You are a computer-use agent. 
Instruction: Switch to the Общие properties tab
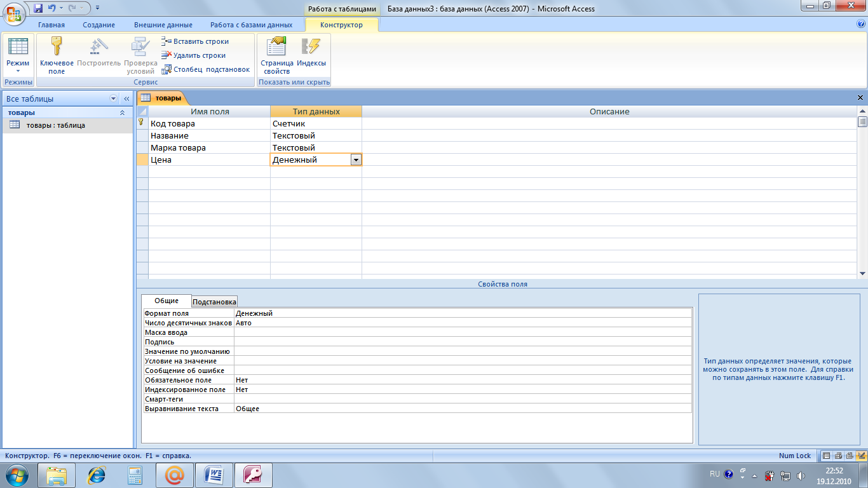[166, 301]
